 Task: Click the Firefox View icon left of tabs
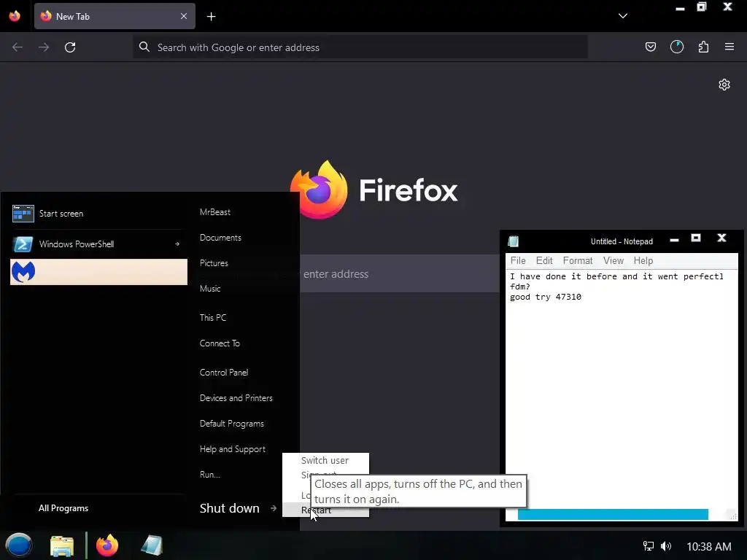pyautogui.click(x=15, y=16)
